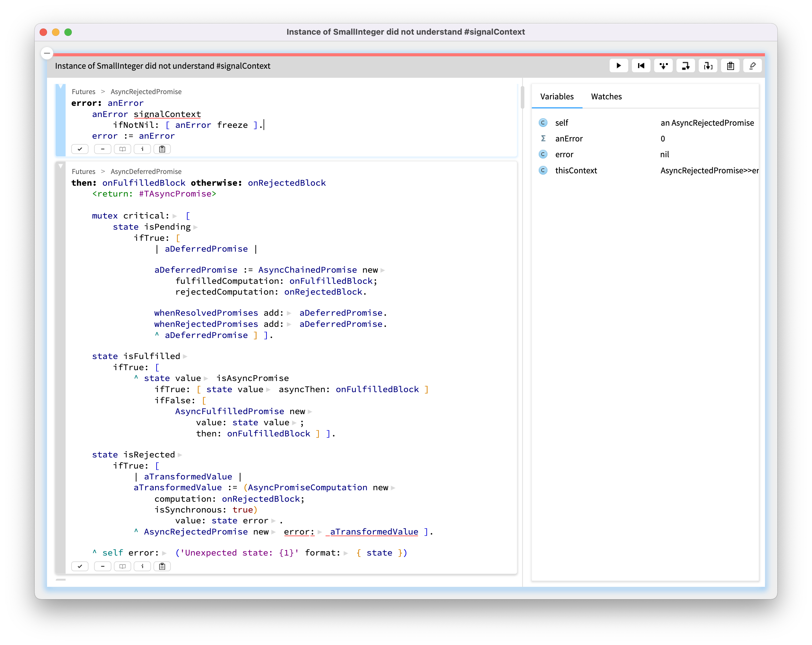Step into the next message send

click(x=663, y=66)
